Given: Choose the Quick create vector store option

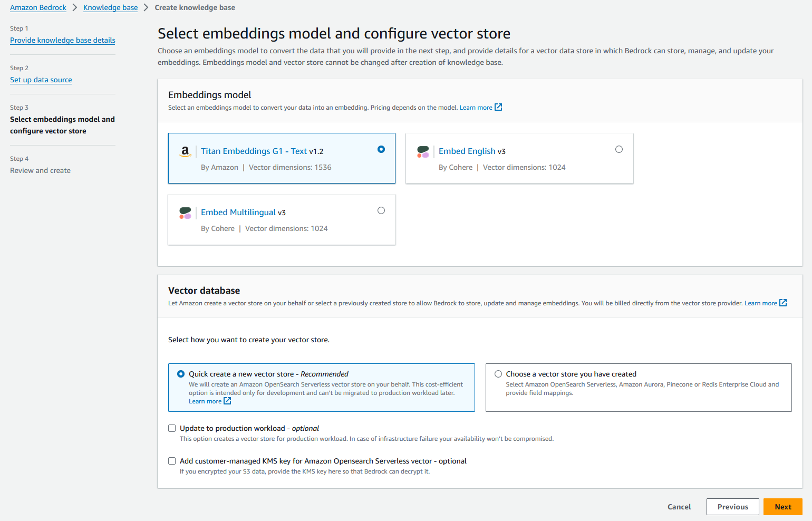Looking at the screenshot, I should tap(181, 373).
